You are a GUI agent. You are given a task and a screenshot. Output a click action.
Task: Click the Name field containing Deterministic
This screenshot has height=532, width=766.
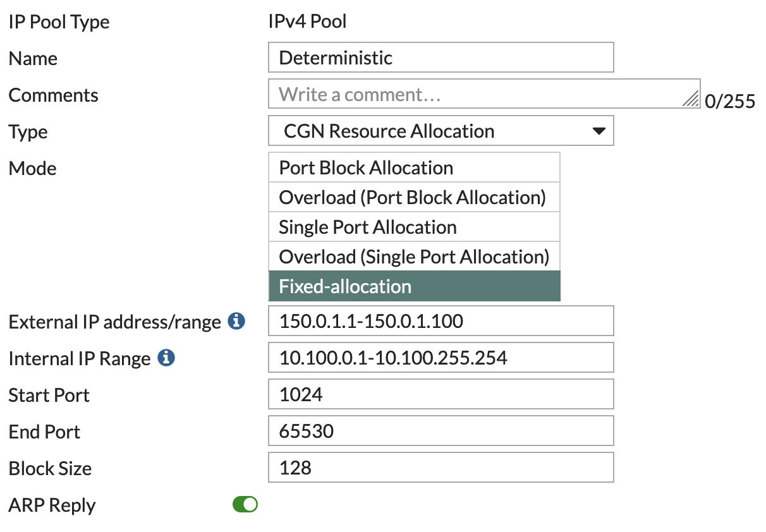tap(441, 57)
